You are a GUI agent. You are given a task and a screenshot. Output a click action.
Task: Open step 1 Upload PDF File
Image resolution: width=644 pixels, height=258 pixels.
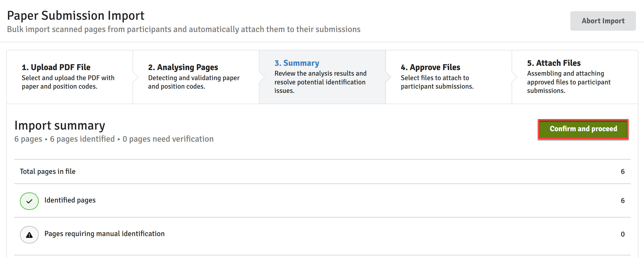[x=70, y=77]
